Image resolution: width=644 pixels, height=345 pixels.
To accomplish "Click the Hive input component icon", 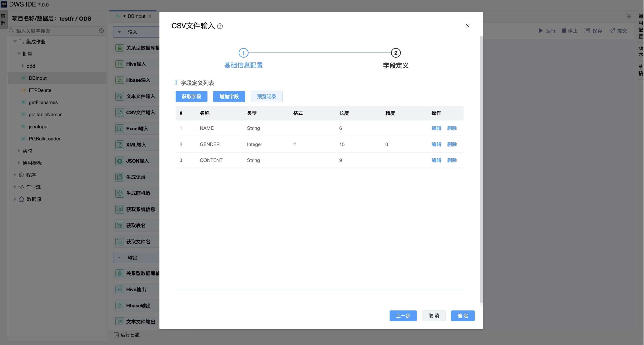I will coord(120,64).
